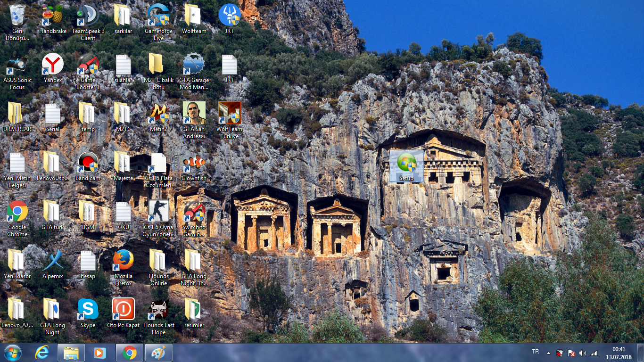
Task: Click the Wolfteam folder icon
Action: coord(194,19)
